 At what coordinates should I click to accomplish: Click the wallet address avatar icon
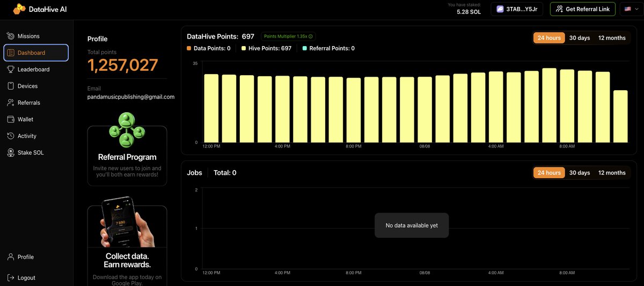pos(500,9)
